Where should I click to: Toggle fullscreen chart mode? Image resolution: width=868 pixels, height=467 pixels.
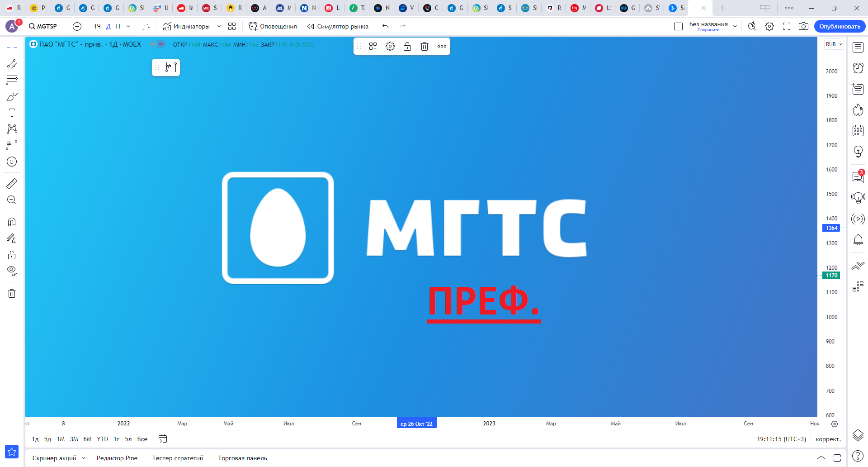[787, 26]
